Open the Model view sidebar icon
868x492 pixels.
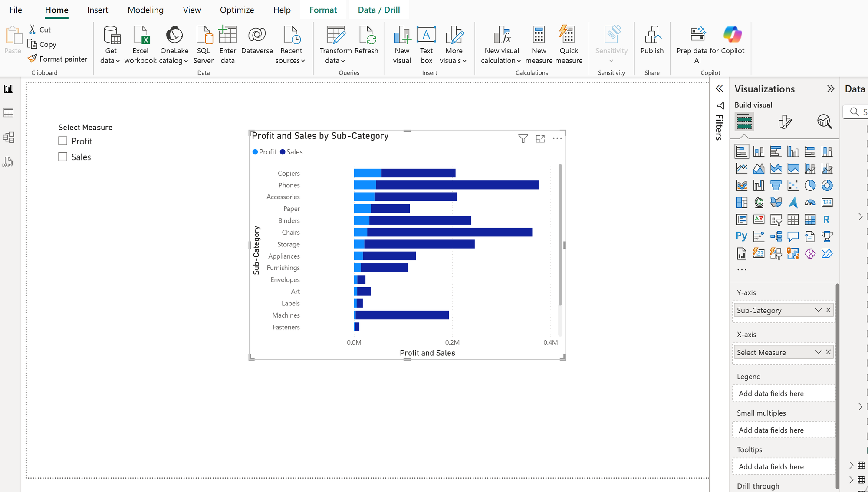9,138
